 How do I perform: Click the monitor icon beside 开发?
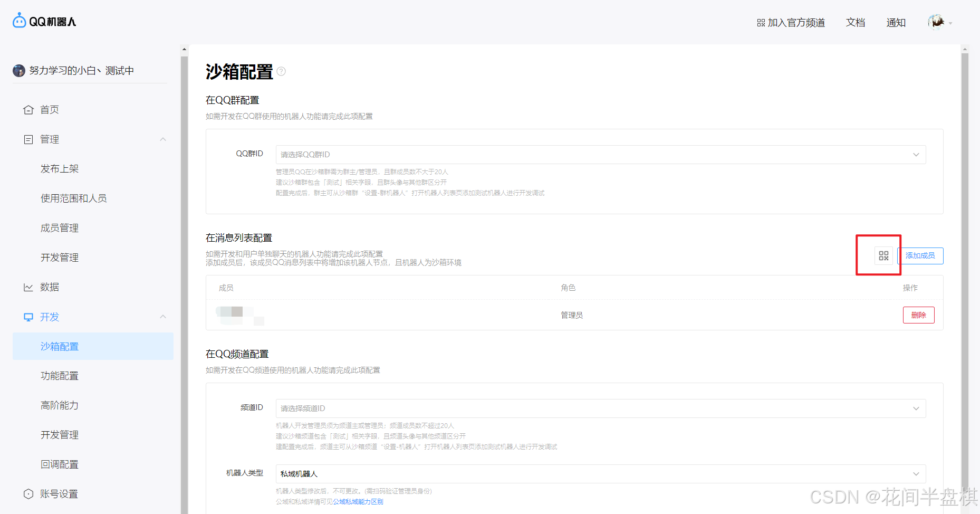coord(28,317)
